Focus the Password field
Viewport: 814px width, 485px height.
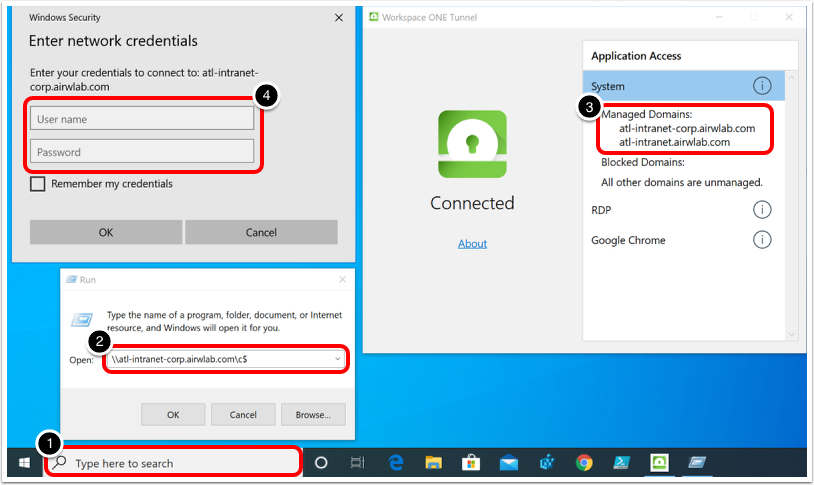point(141,152)
